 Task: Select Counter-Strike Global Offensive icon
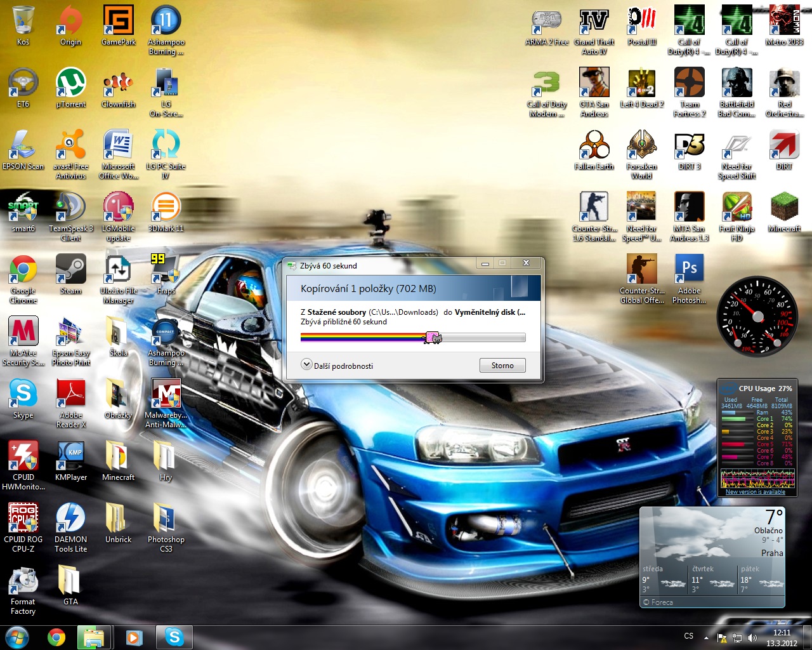[642, 279]
